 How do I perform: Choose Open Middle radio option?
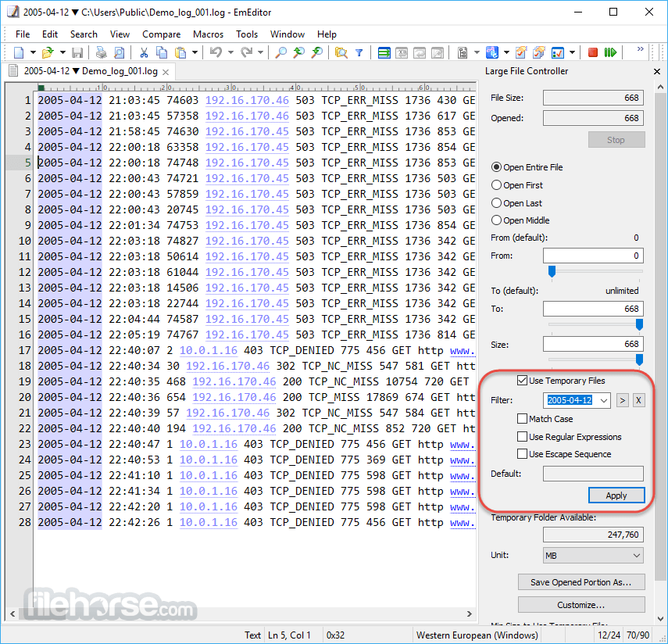[x=496, y=220]
